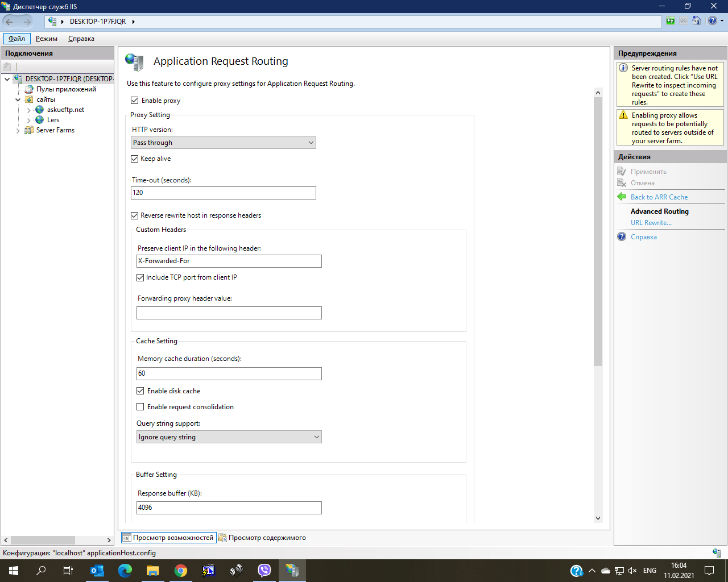Click Back to ARR Cache link
This screenshot has height=582, width=728.
pyautogui.click(x=659, y=197)
